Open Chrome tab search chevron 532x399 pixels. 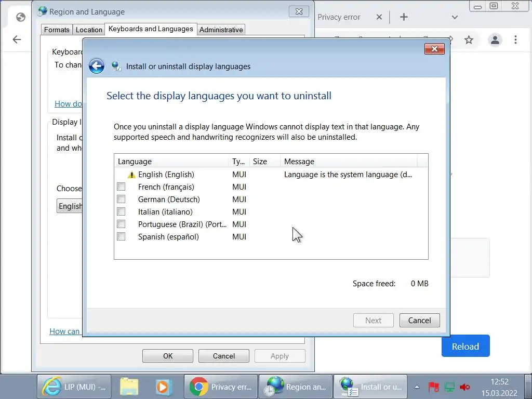click(x=455, y=17)
